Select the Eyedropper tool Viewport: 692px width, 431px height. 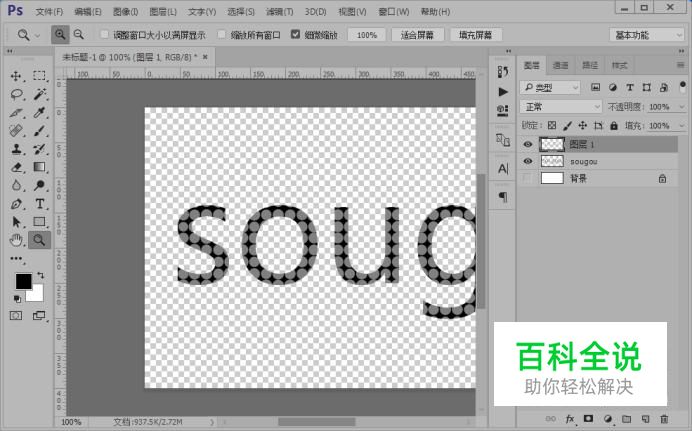click(x=39, y=112)
